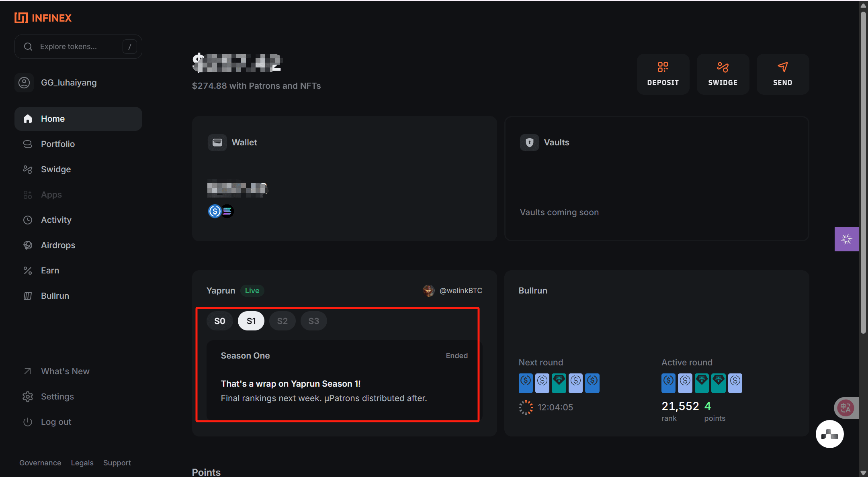Click the Season One heading
The width and height of the screenshot is (868, 477).
(x=245, y=356)
